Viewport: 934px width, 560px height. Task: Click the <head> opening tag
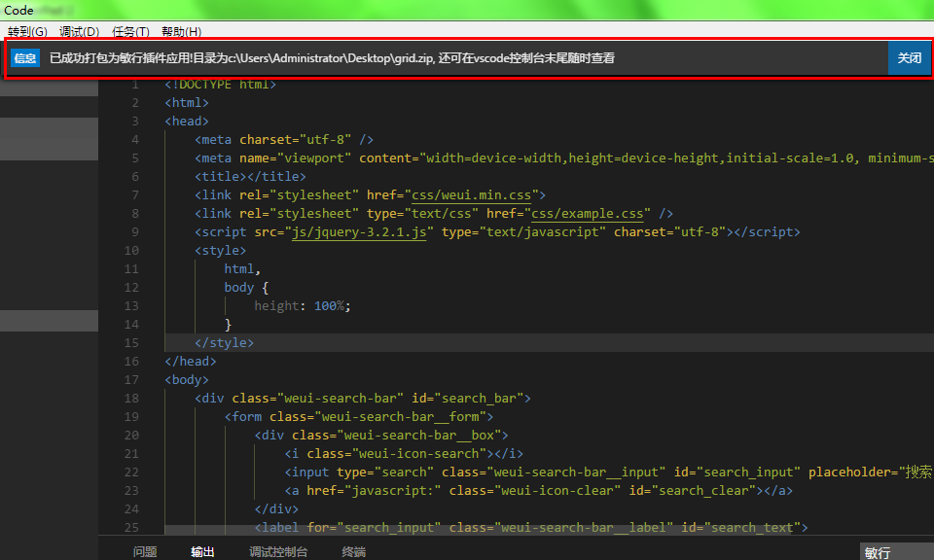187,121
